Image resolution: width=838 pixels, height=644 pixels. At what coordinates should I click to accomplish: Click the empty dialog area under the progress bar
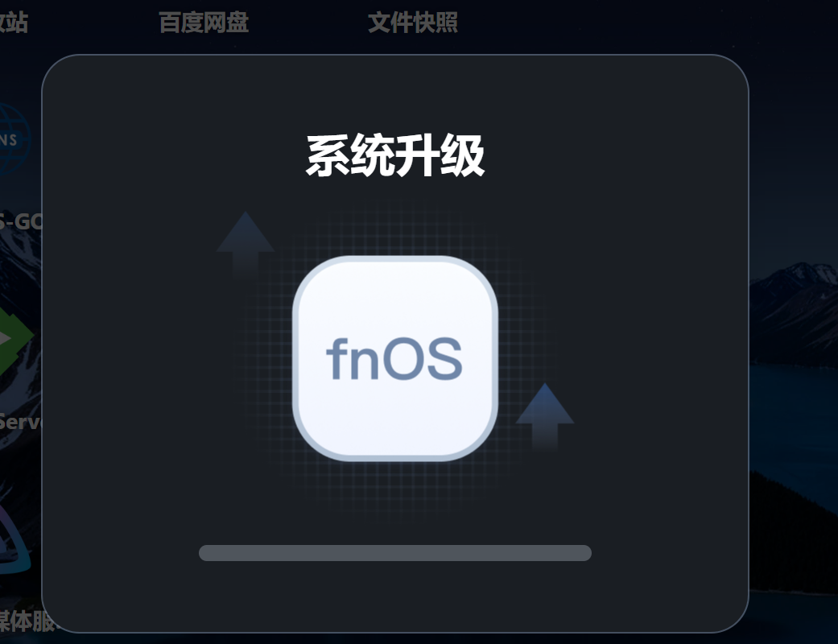coord(395,596)
